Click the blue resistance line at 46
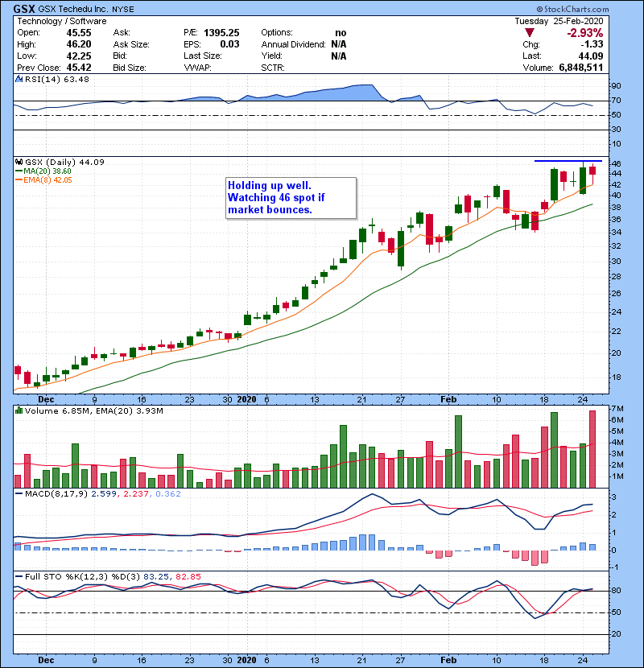The width and height of the screenshot is (644, 668). coord(568,161)
